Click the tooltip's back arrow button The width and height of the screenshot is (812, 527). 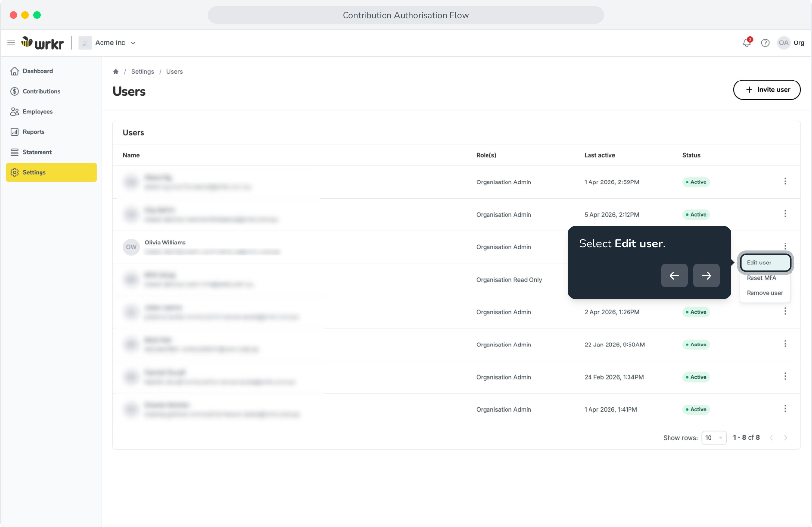click(x=674, y=276)
